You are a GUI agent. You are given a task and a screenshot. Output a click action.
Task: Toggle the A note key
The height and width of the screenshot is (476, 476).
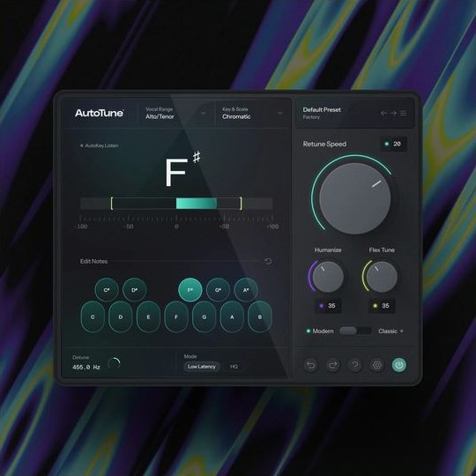click(x=232, y=317)
